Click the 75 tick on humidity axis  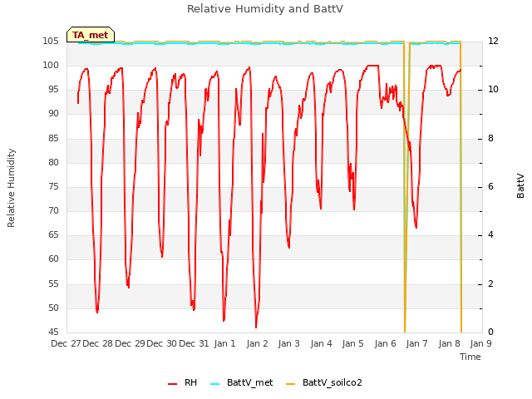point(53,186)
